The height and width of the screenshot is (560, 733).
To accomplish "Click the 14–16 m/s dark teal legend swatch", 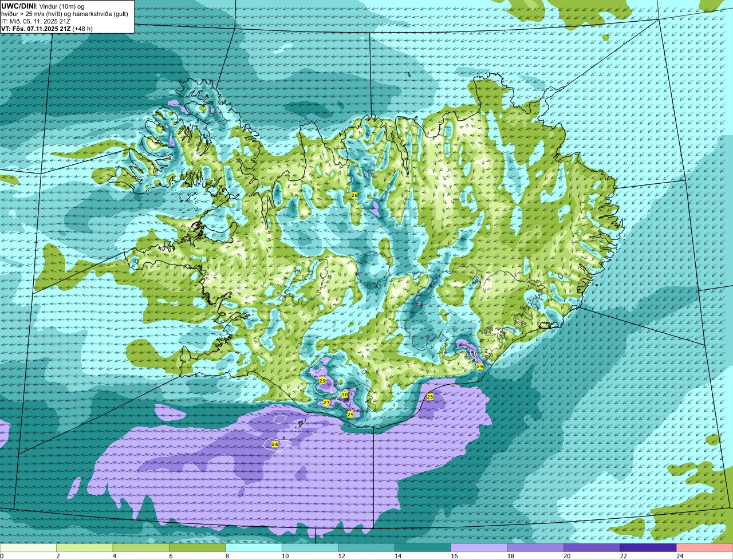I will point(423,548).
